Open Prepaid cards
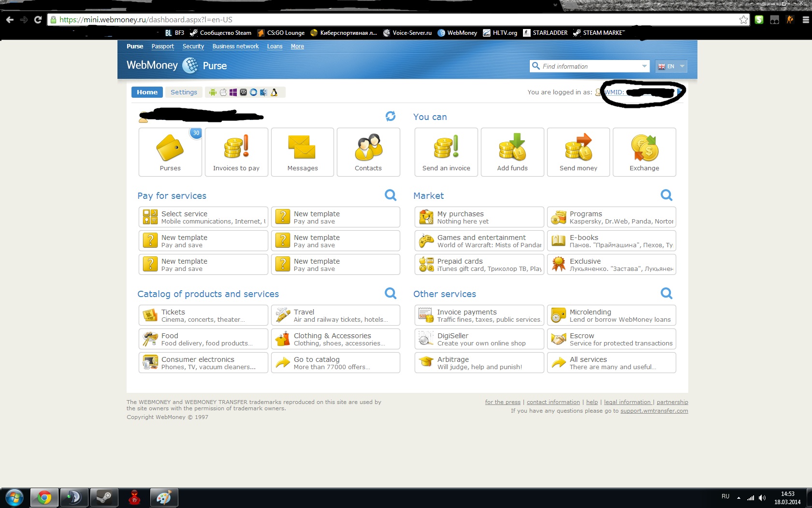 (479, 264)
